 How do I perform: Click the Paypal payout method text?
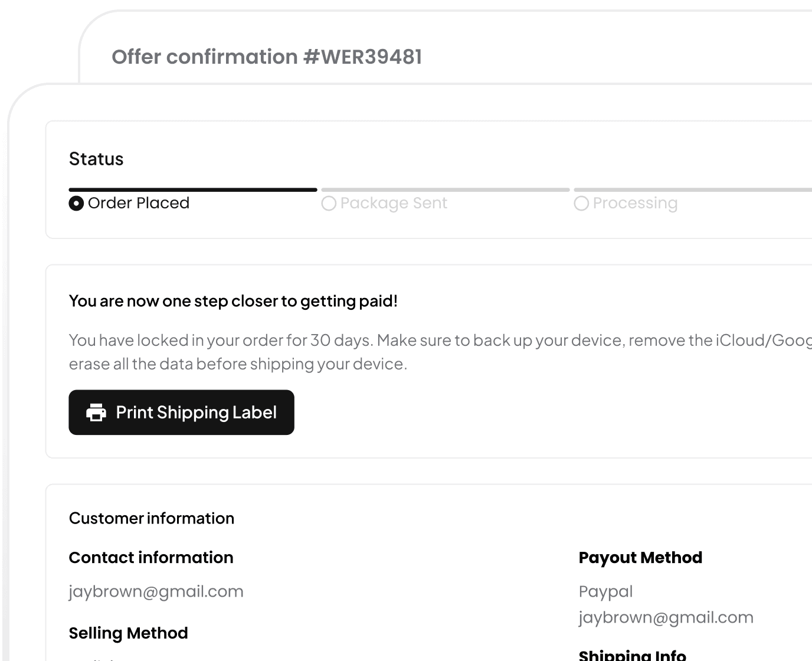(x=605, y=592)
